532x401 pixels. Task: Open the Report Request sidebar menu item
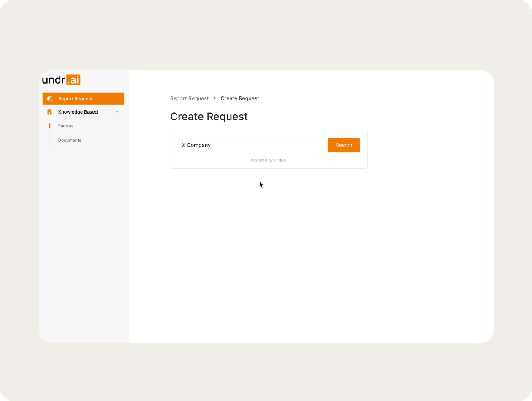(75, 99)
